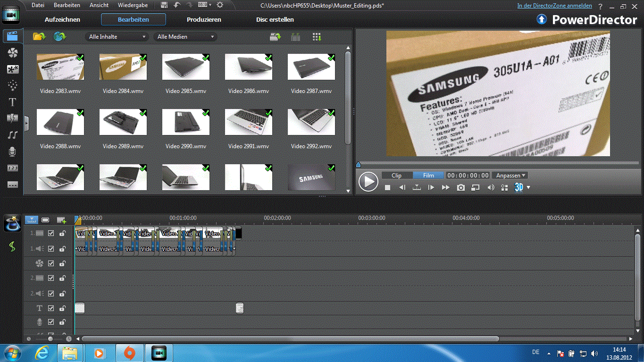The width and height of the screenshot is (644, 362).
Task: Open the Ansicht menu
Action: [x=99, y=5]
